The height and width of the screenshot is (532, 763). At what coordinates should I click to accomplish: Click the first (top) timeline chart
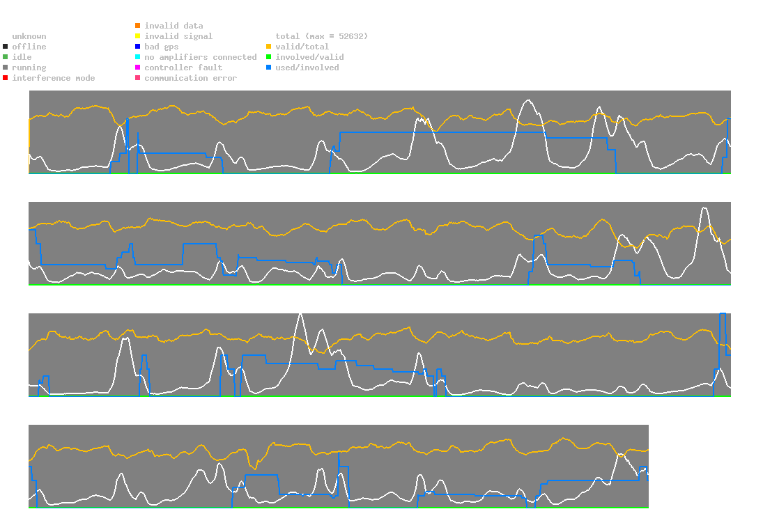[380, 132]
